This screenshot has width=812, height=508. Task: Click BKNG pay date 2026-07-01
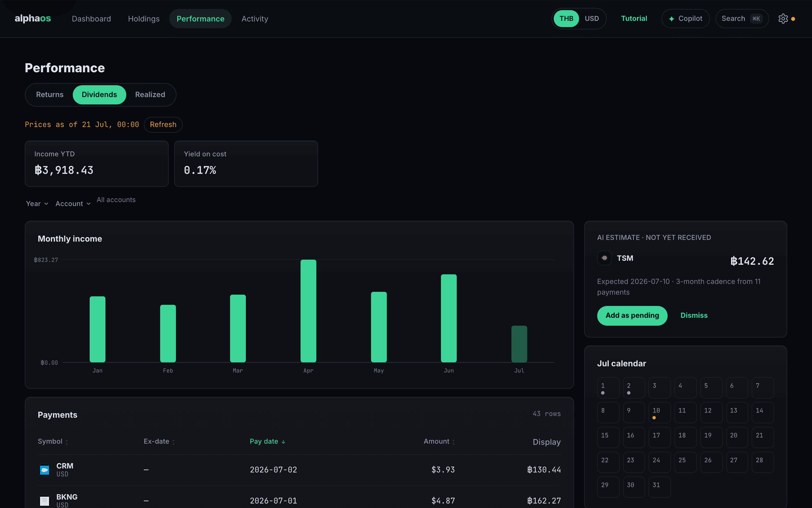[x=273, y=501]
